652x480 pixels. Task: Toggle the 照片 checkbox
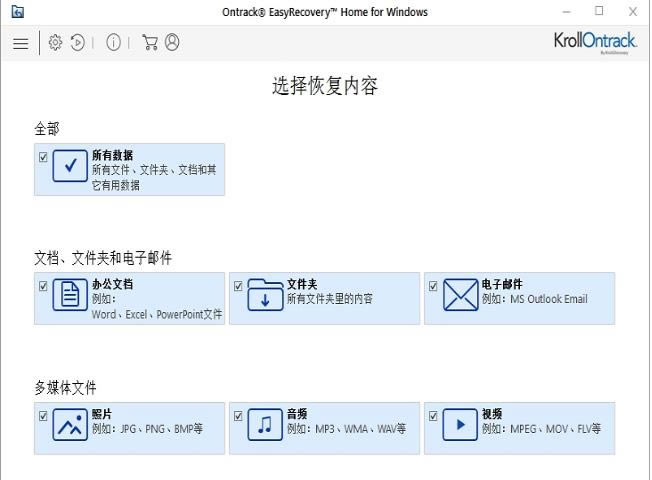pos(43,416)
